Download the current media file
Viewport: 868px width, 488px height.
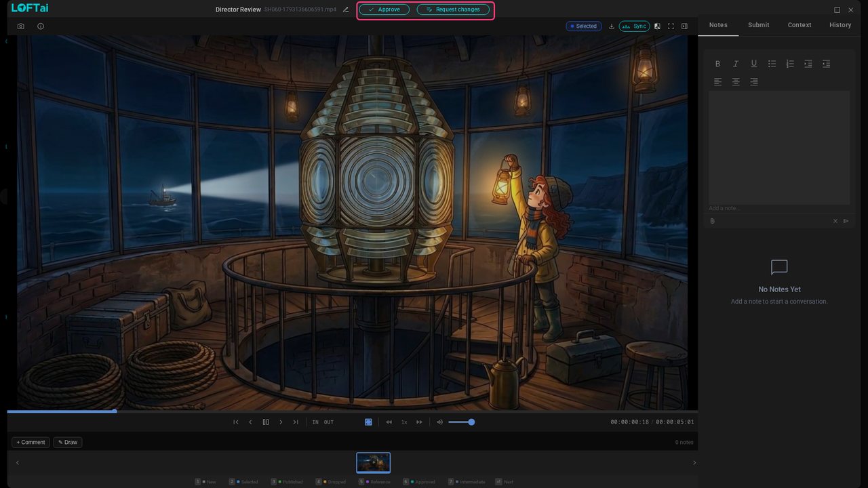click(x=612, y=26)
